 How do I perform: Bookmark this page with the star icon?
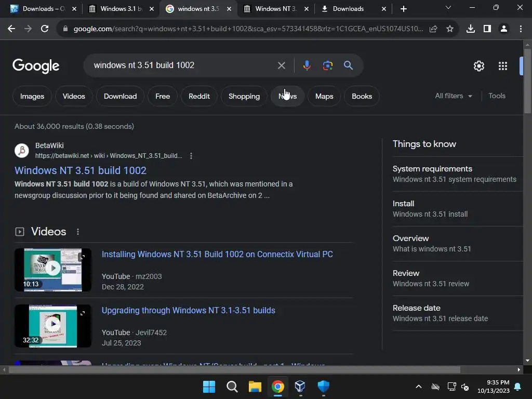point(450,29)
